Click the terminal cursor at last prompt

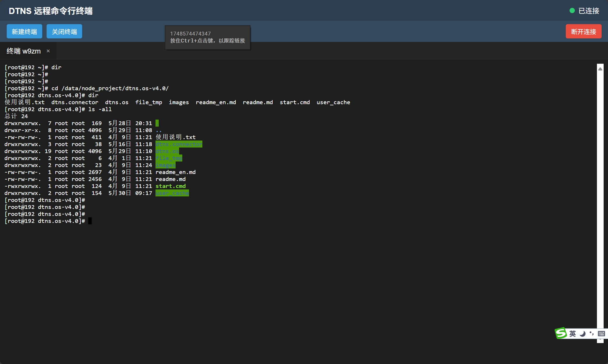[90, 221]
